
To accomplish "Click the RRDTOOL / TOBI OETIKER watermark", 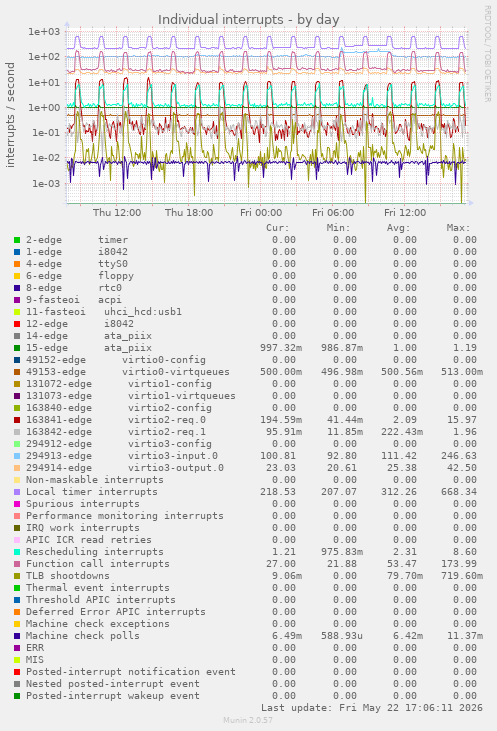I will click(x=487, y=54).
